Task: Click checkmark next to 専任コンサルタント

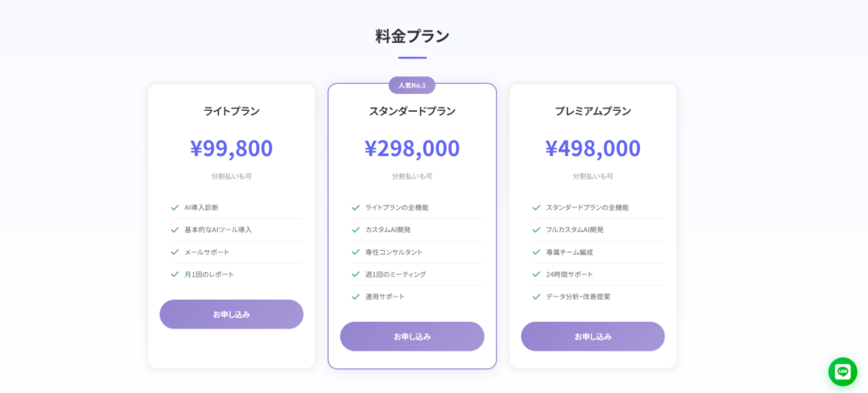Action: click(356, 252)
